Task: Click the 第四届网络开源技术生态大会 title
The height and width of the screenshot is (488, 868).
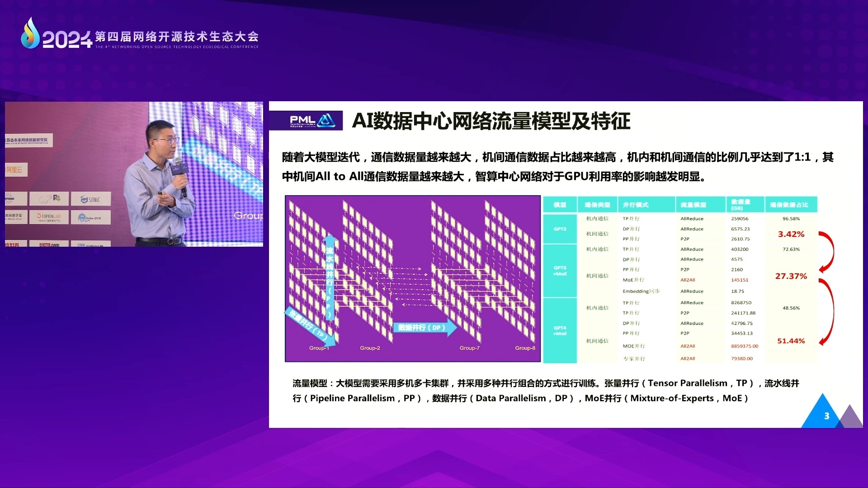Action: [x=177, y=36]
